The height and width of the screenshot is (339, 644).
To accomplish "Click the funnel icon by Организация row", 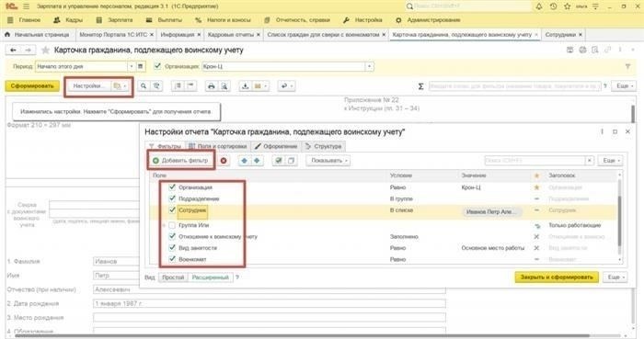I will pos(627,66).
